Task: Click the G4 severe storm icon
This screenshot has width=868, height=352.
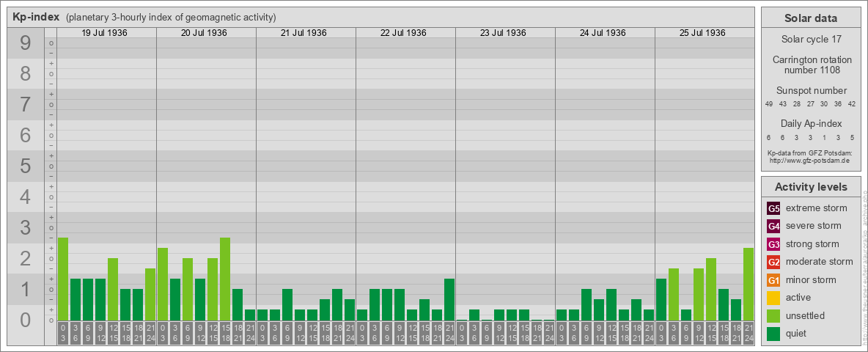Action: tap(773, 227)
